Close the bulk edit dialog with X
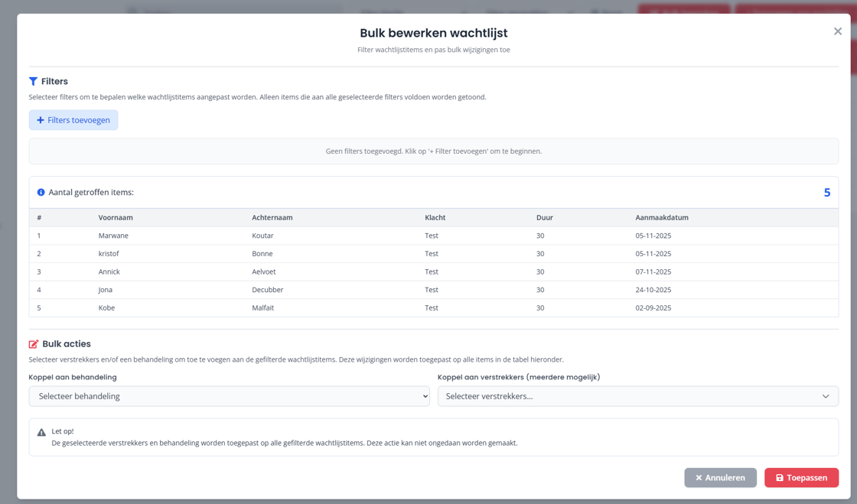The image size is (857, 504). 837,31
